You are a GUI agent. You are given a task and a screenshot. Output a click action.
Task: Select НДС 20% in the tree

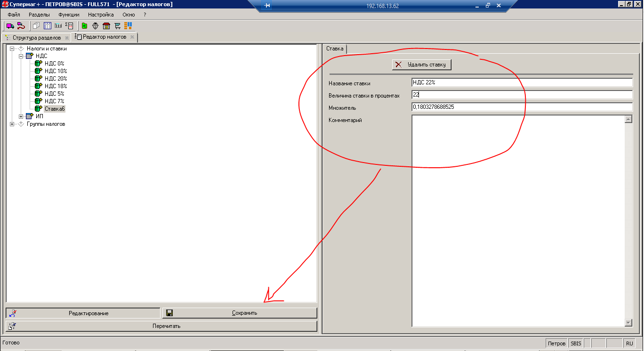(56, 79)
